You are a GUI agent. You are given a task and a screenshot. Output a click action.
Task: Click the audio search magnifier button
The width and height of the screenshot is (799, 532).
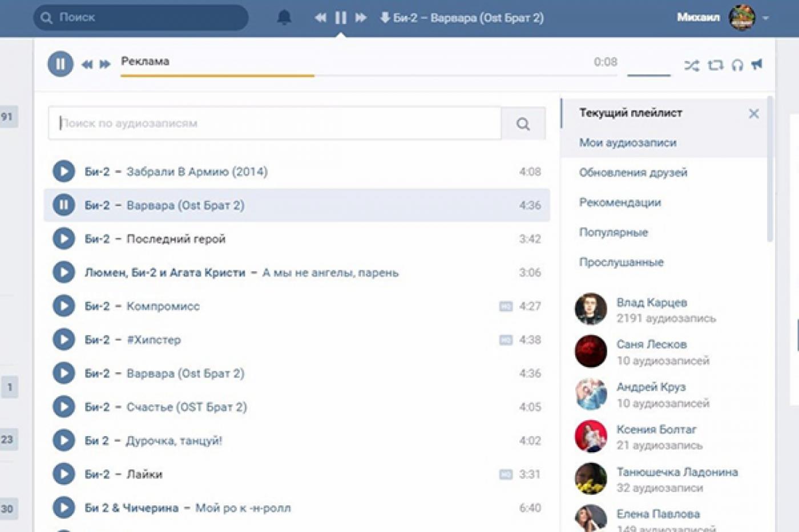tap(523, 124)
